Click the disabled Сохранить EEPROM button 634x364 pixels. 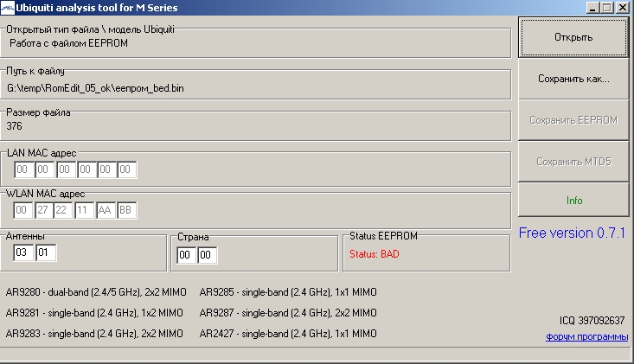click(x=573, y=120)
